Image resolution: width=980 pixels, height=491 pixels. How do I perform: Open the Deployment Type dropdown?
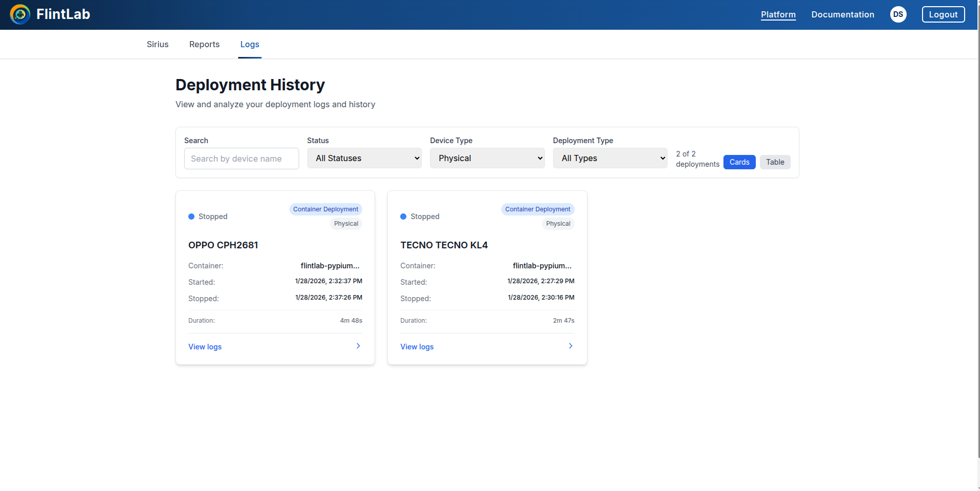point(610,158)
